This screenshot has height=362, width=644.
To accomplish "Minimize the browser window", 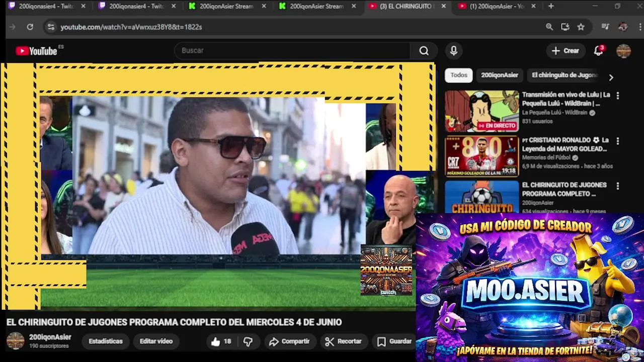I will 595,6.
